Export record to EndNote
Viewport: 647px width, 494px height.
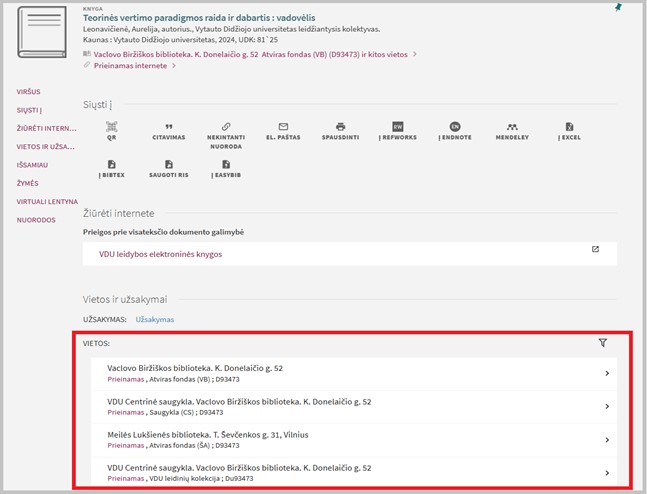click(454, 128)
